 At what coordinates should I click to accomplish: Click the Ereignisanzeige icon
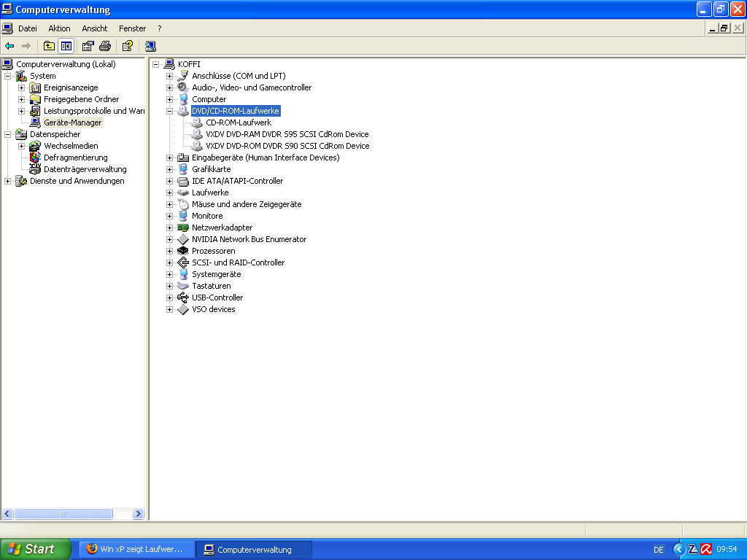pos(35,87)
